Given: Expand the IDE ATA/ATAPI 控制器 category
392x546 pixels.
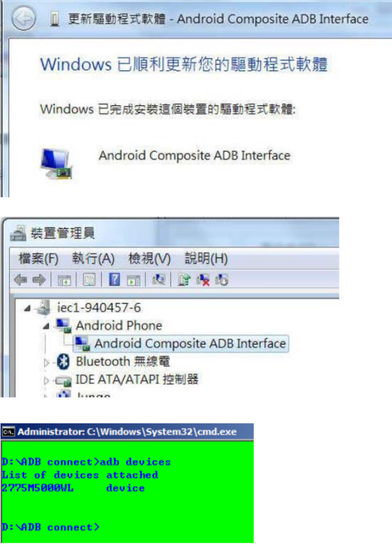Looking at the screenshot, I should coord(47,380).
